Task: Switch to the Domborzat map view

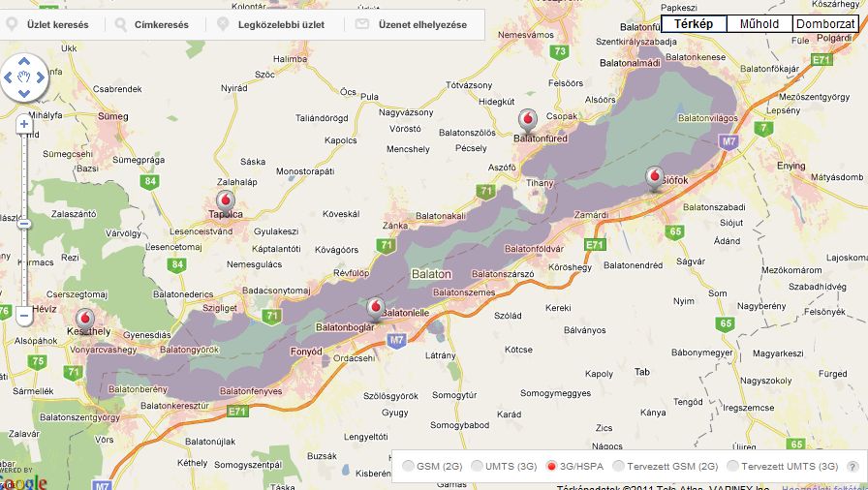Action: pyautogui.click(x=825, y=24)
